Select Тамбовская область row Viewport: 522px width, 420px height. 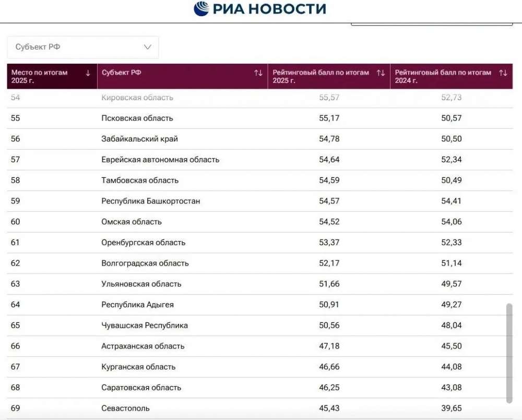click(x=259, y=181)
